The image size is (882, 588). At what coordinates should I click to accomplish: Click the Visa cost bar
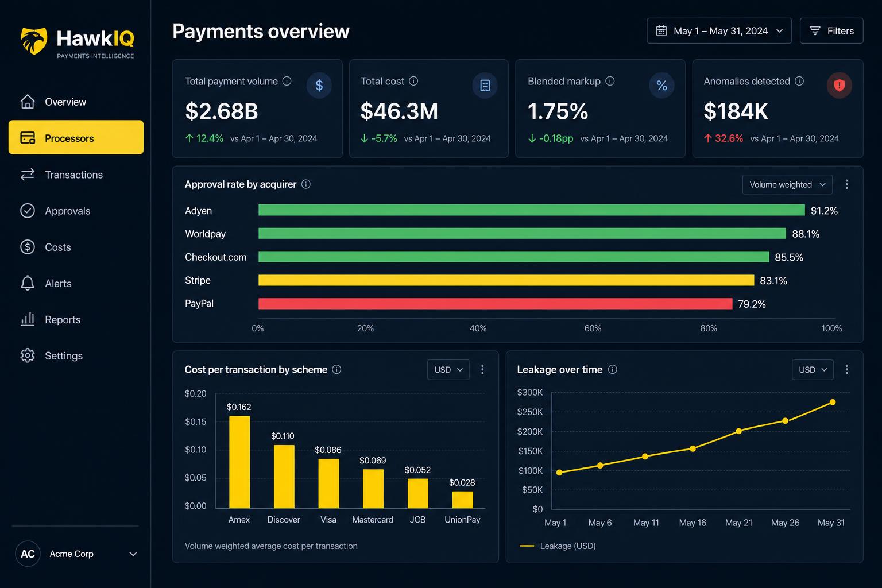coord(328,483)
